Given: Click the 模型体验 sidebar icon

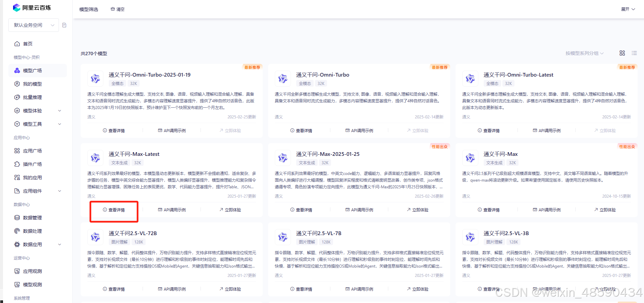Looking at the screenshot, I should pyautogui.click(x=17, y=111).
